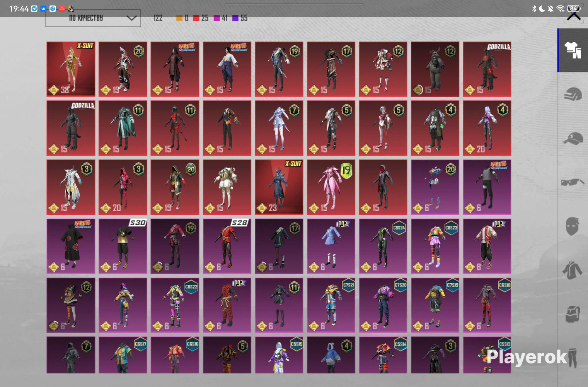
Task: Select the C5S14 orange outfit
Action: [x=383, y=355]
